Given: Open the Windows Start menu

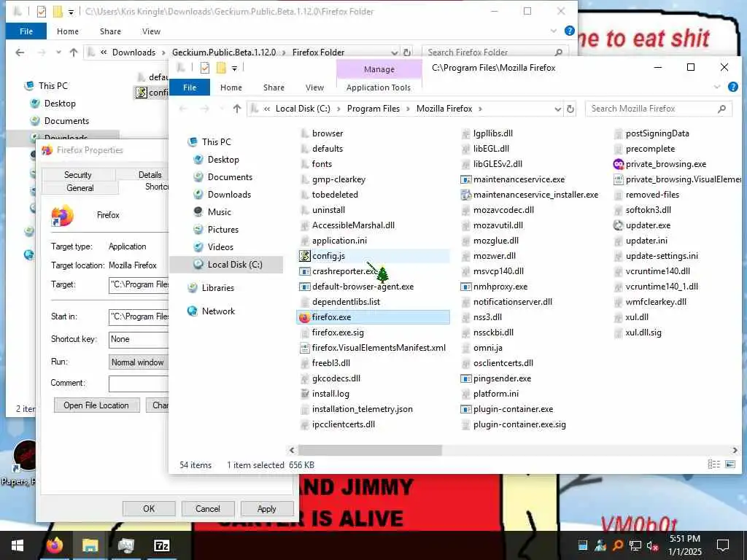Looking at the screenshot, I should 18,545.
